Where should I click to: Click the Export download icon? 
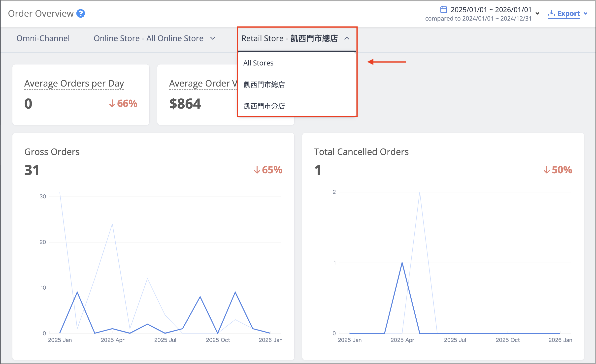[x=551, y=13]
